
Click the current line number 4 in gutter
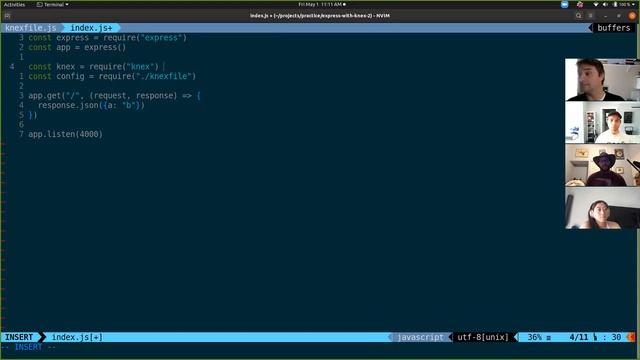coord(12,67)
